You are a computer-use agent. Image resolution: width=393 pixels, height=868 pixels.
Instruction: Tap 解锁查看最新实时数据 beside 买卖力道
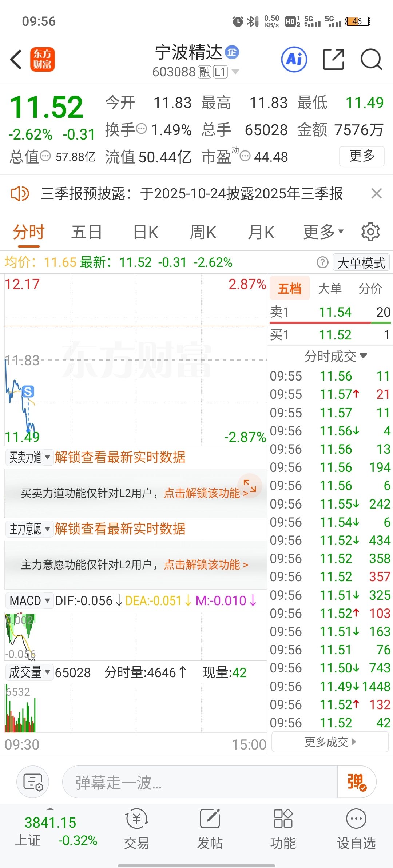click(x=120, y=457)
